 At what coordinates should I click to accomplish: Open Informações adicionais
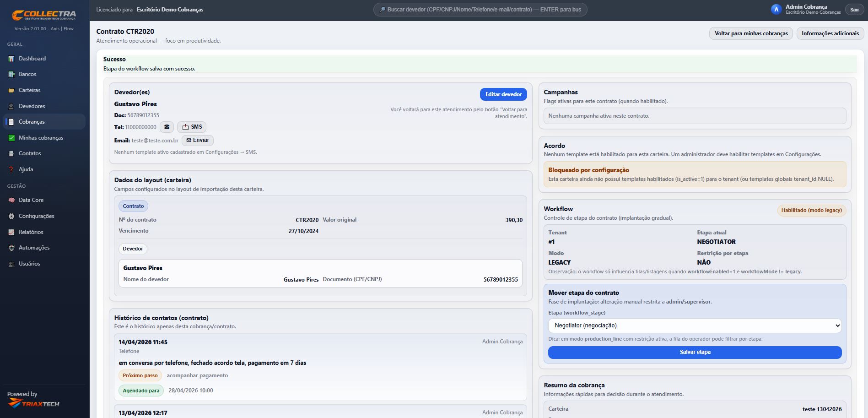point(830,33)
